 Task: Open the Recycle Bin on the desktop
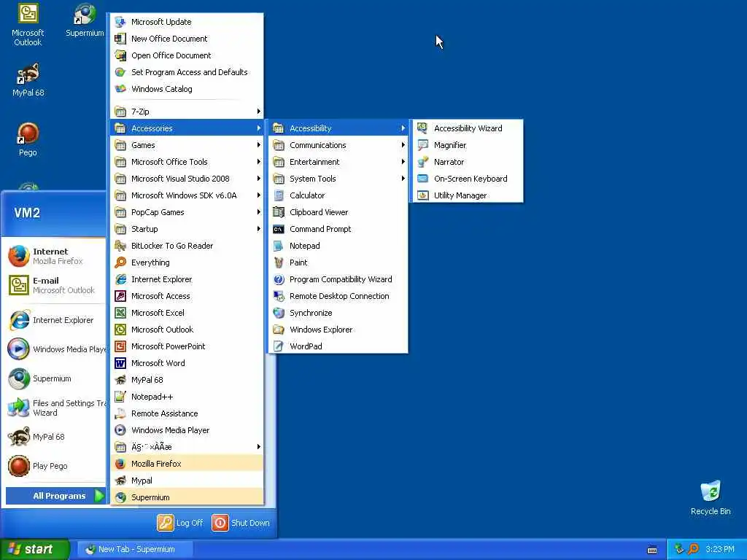[711, 498]
